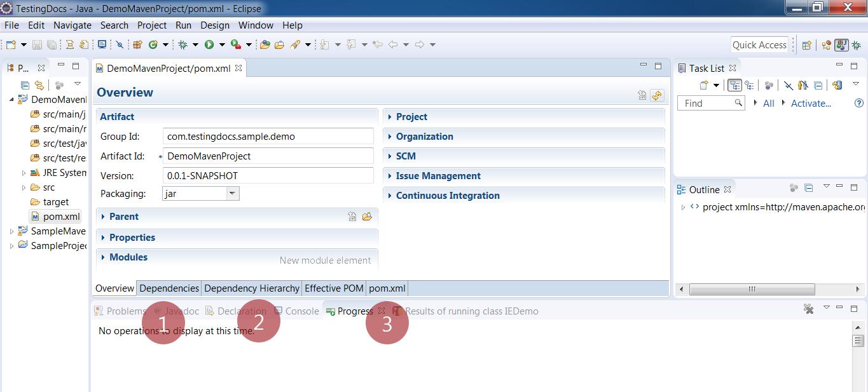Click the New file toolbar icon
The height and width of the screenshot is (392, 868).
pyautogui.click(x=11, y=44)
